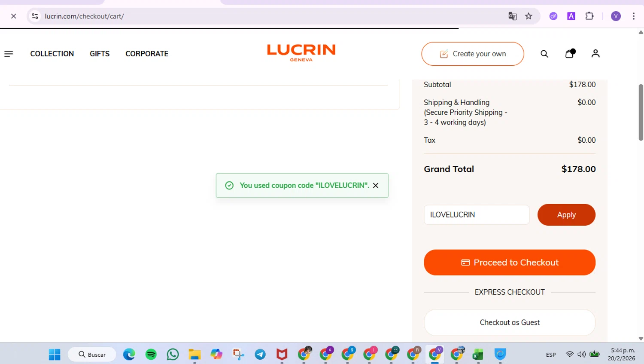This screenshot has width=644, height=364.
Task: Open the COLLECTION menu
Action: coord(52,54)
